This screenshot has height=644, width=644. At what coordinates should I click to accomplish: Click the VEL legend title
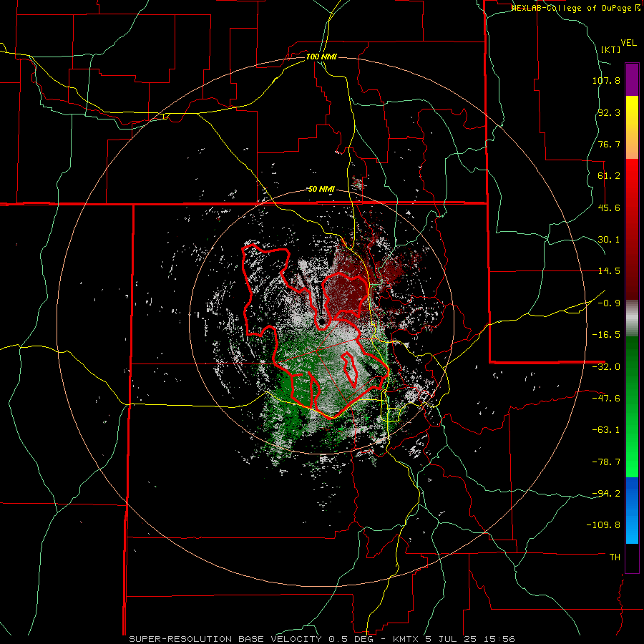628,43
